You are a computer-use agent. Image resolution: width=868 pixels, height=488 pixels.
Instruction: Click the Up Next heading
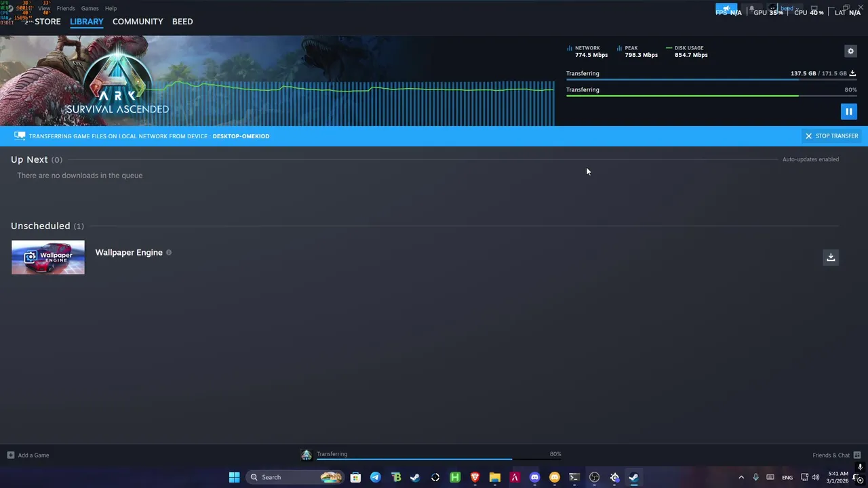coord(29,159)
